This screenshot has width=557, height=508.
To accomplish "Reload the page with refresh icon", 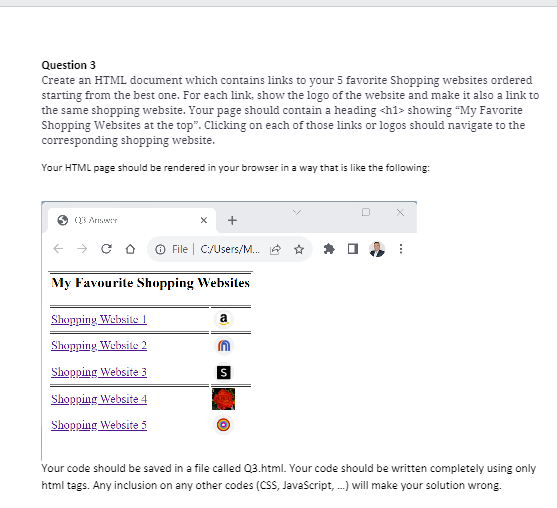I will pos(106,249).
